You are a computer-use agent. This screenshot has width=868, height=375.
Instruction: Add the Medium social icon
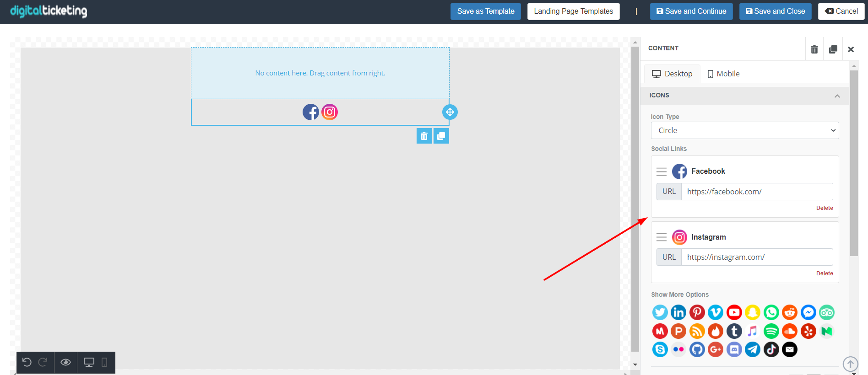pos(827,331)
